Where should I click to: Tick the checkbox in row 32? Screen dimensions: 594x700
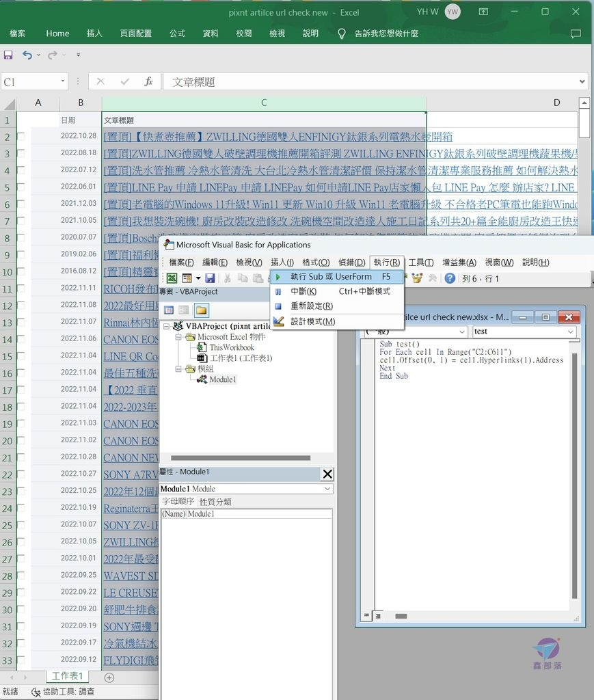(21, 643)
